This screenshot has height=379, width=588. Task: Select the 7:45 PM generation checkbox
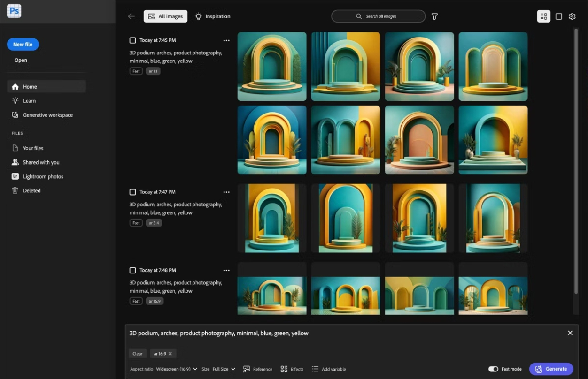pos(132,40)
